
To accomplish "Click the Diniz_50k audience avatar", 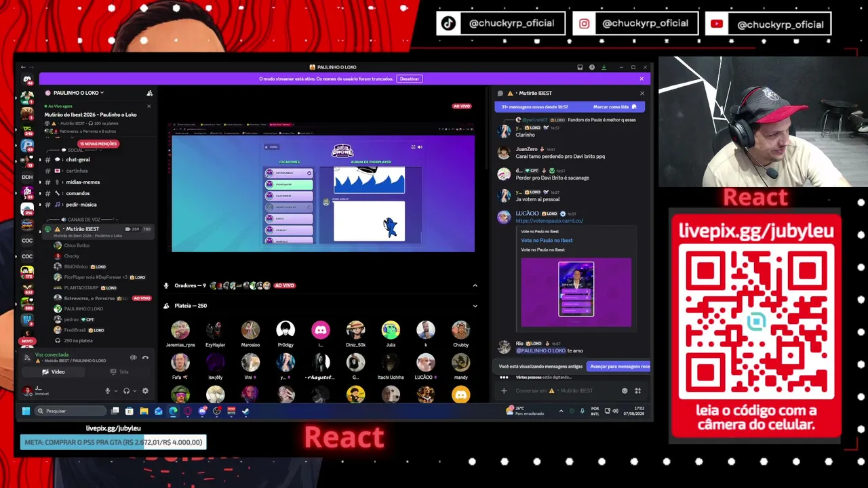I will 355,330.
